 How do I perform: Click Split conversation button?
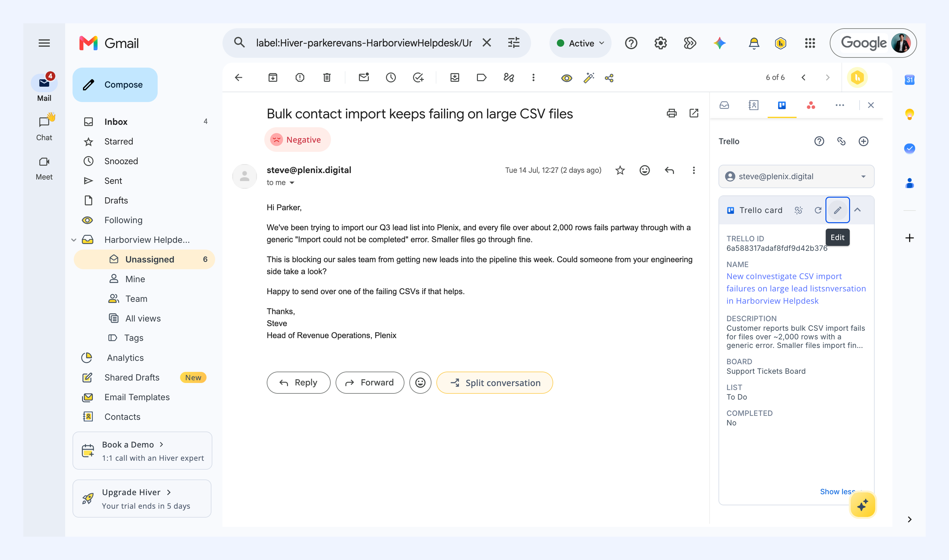point(495,383)
